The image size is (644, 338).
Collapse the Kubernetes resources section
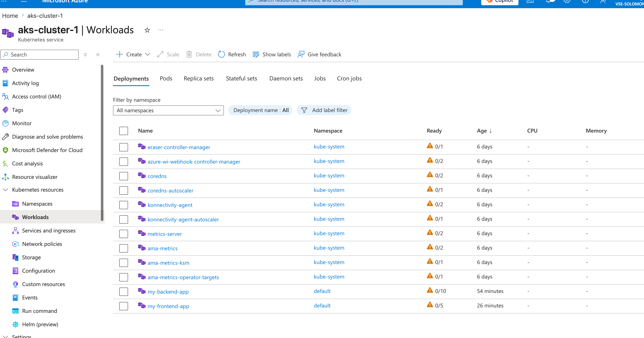[x=5, y=190]
